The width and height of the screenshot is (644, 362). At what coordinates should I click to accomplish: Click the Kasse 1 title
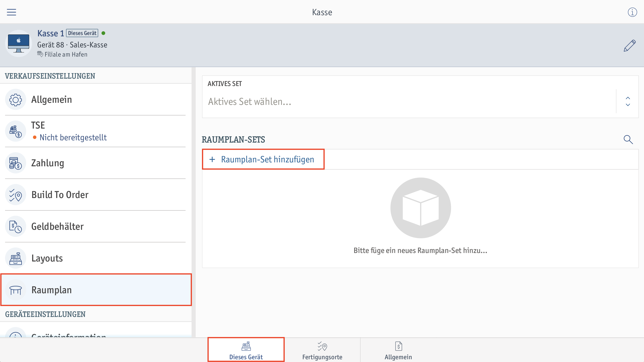coord(51,33)
